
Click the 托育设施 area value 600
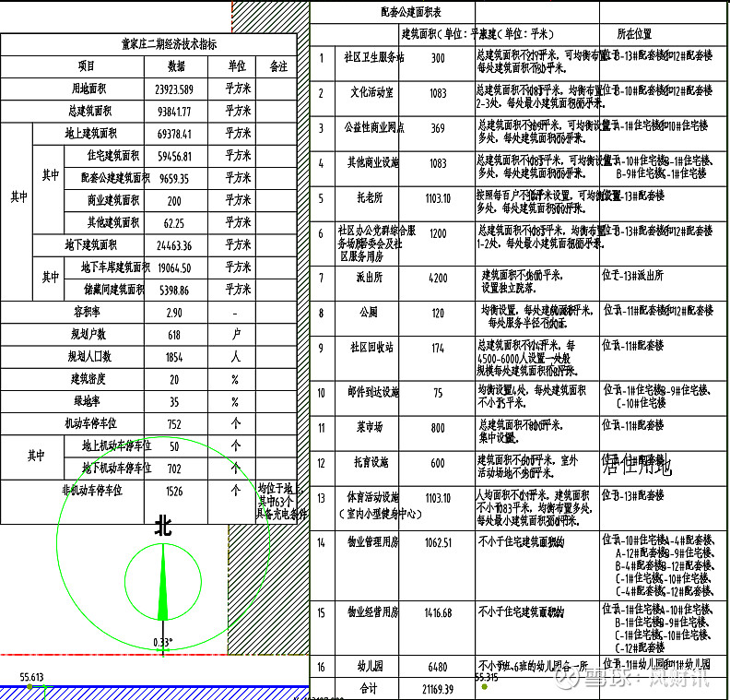tap(438, 463)
